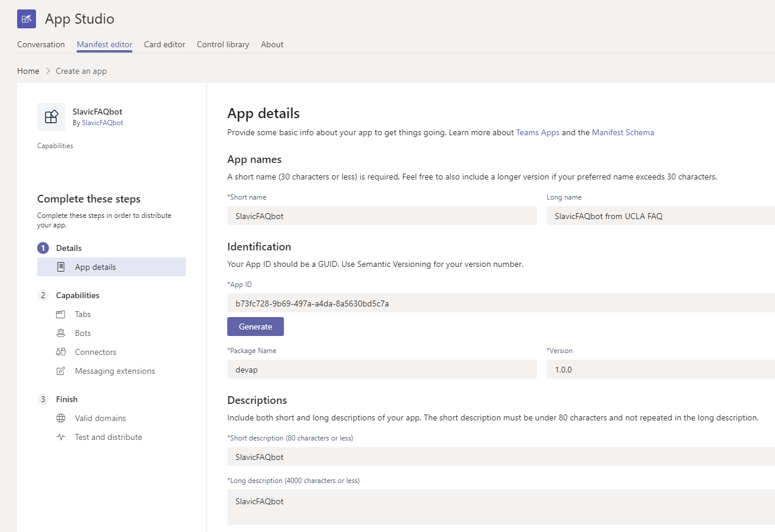
Task: Switch to the Card editor tab
Action: [165, 44]
